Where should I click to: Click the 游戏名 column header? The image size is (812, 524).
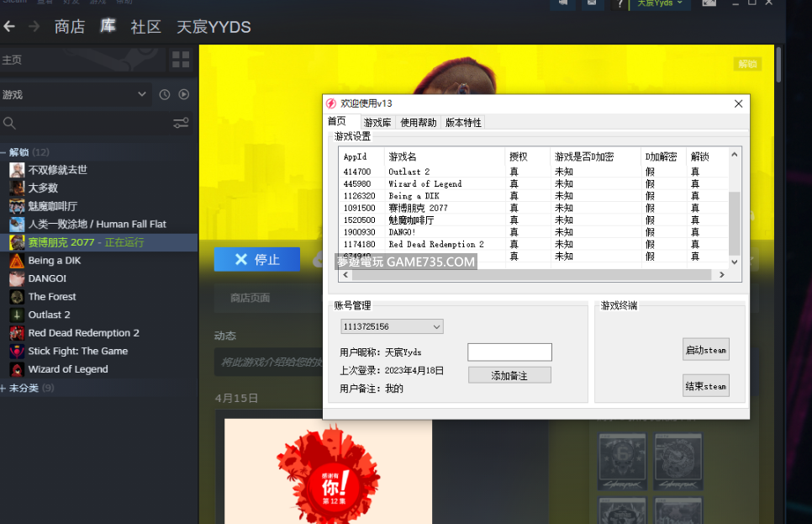pos(445,156)
